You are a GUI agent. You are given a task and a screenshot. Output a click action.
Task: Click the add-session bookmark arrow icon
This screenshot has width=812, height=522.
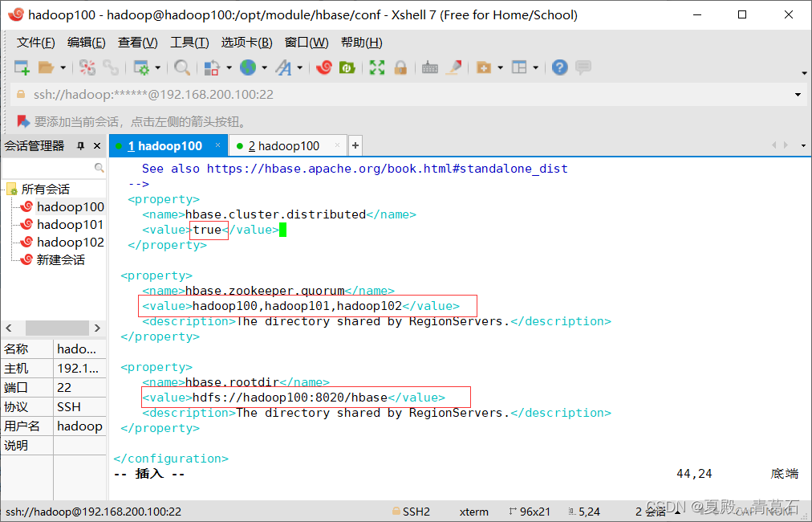click(23, 121)
